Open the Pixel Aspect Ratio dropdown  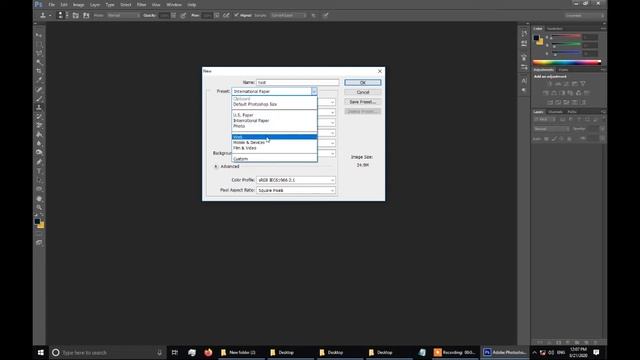click(296, 190)
